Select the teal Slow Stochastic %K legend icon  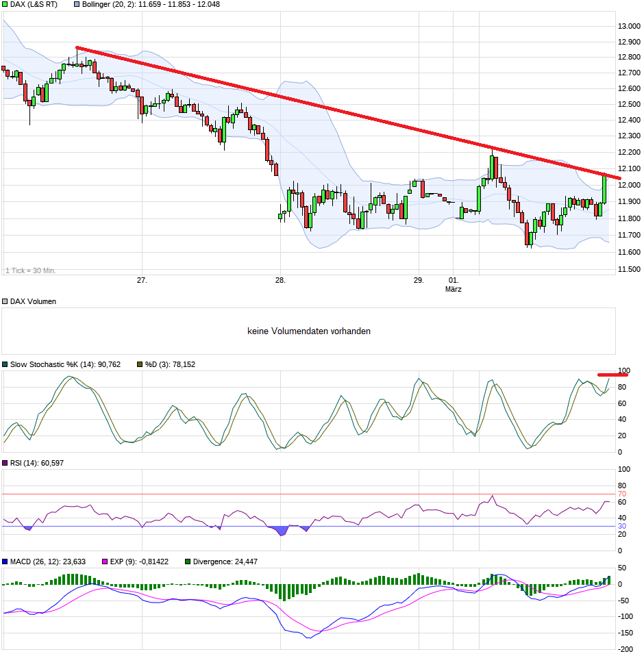click(5, 364)
